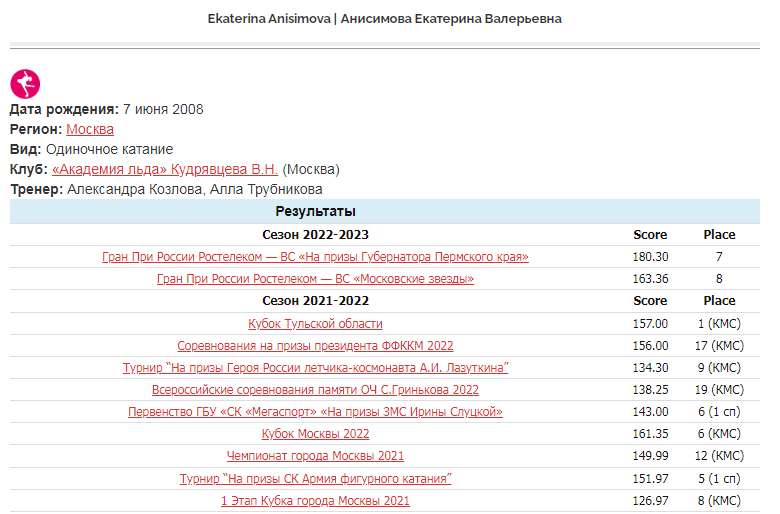Image resolution: width=780 pixels, height=514 pixels.
Task: Open Кубок Москвы 2022 link
Action: click(315, 433)
